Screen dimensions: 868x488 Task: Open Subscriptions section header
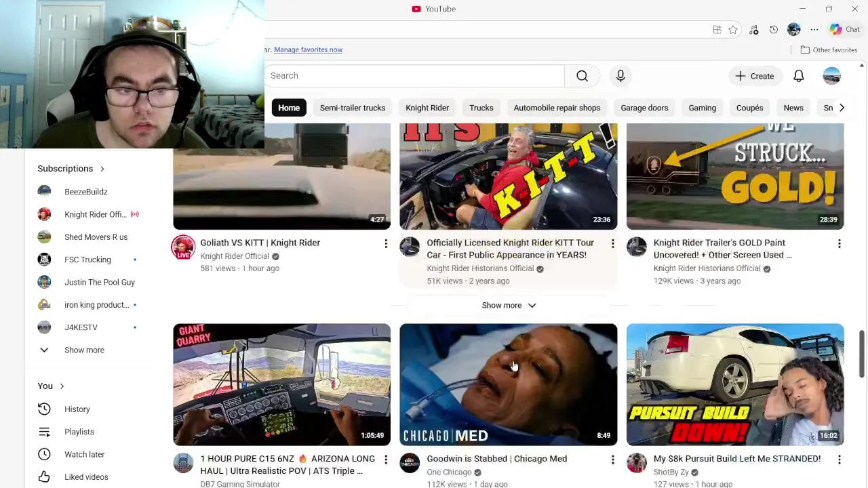pyautogui.click(x=71, y=169)
